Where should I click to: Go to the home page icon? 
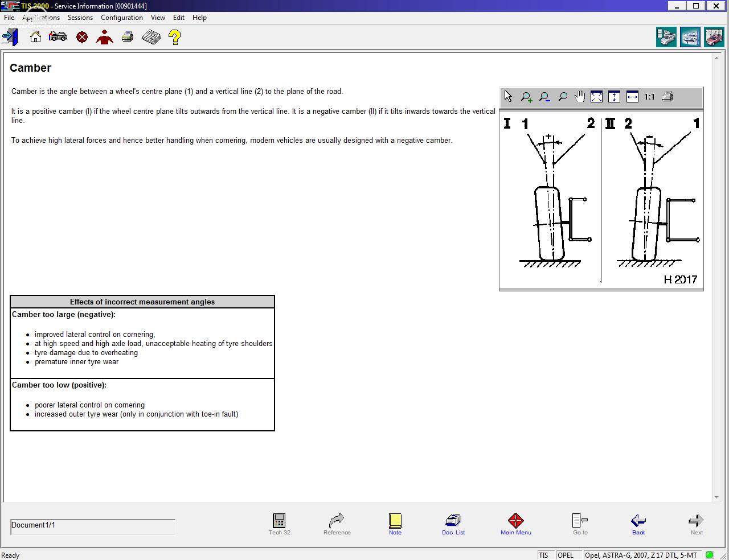pyautogui.click(x=35, y=37)
